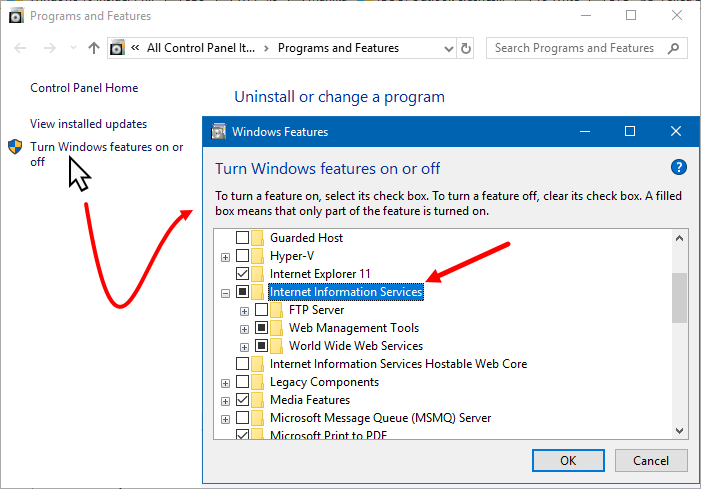Select World Wide Web Services label

(356, 346)
